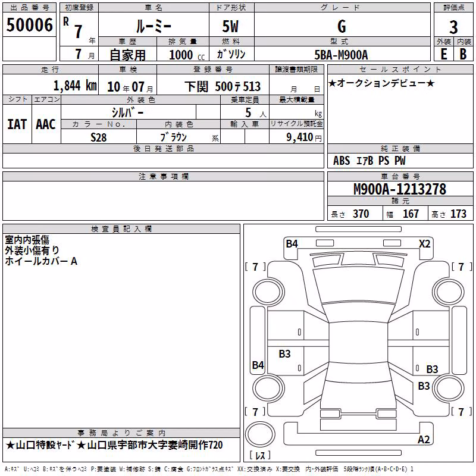Select the 純正装備 header
Screen dimensions: 476x476
point(400,148)
